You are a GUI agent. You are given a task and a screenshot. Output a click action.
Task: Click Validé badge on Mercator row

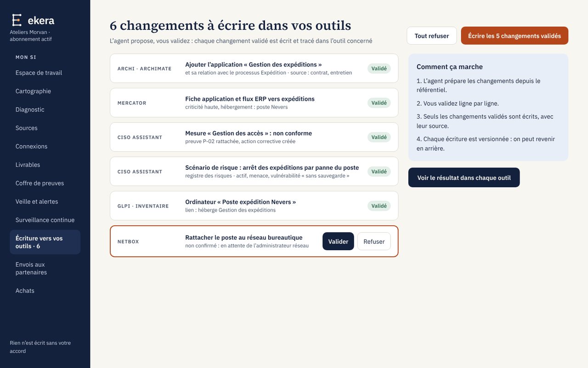pyautogui.click(x=379, y=103)
